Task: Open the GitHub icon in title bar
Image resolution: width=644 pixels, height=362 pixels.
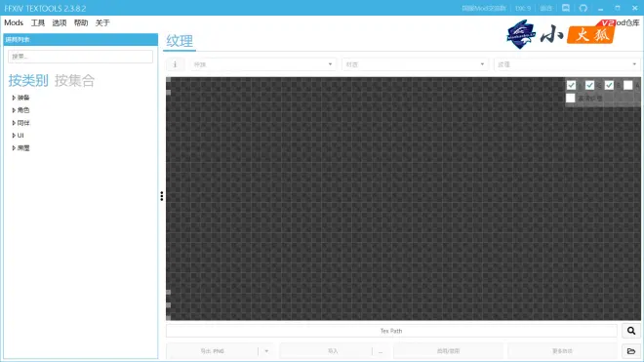Action: (584, 8)
